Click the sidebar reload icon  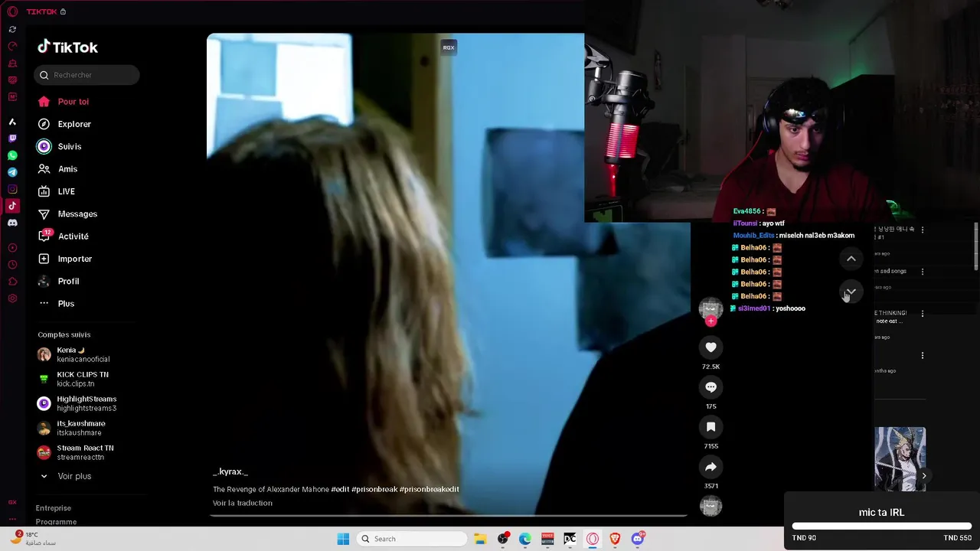[12, 29]
